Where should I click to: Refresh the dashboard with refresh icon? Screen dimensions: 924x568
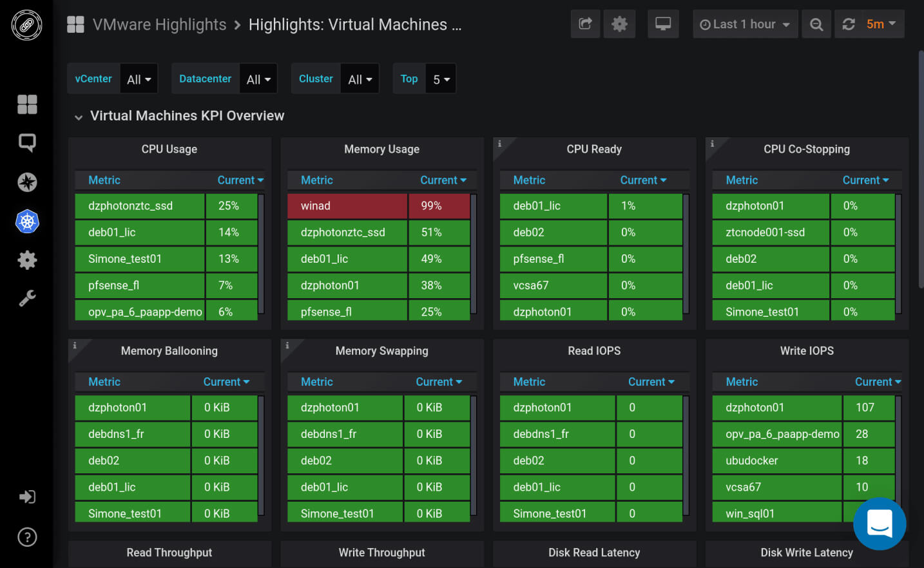(849, 24)
